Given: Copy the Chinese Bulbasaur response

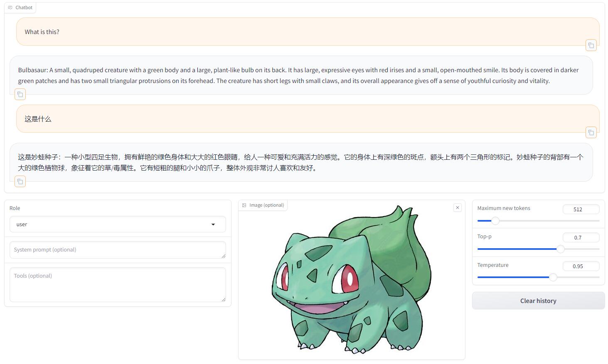Looking at the screenshot, I should pyautogui.click(x=20, y=181).
